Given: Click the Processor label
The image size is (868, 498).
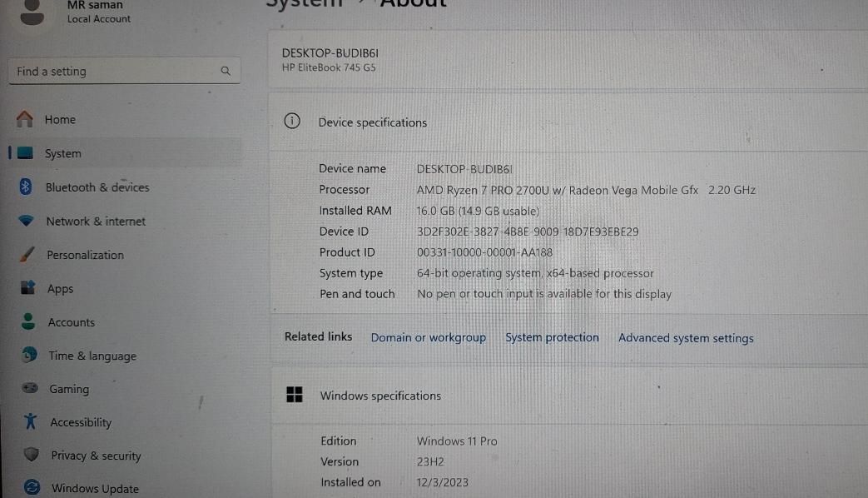Looking at the screenshot, I should [x=344, y=189].
